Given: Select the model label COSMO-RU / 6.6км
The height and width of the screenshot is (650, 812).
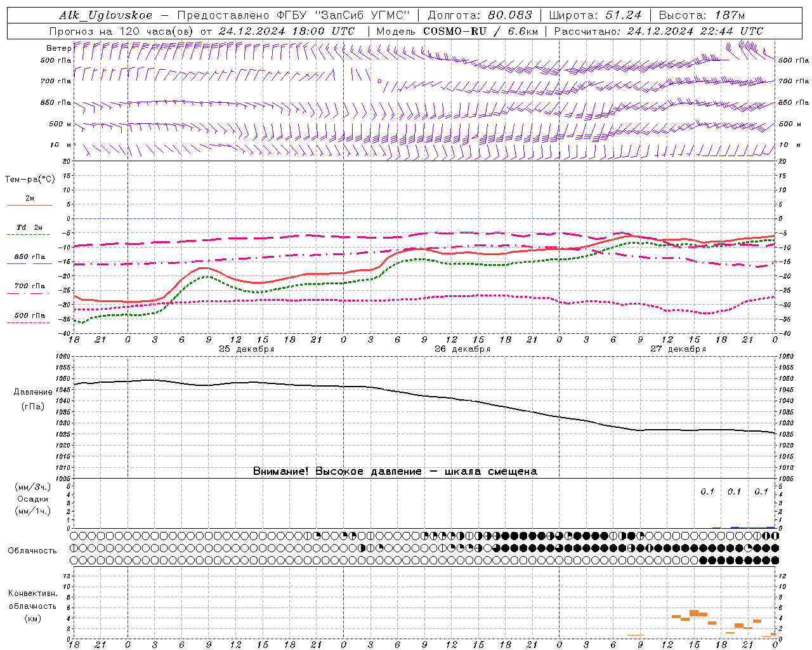Looking at the screenshot, I should (x=481, y=31).
